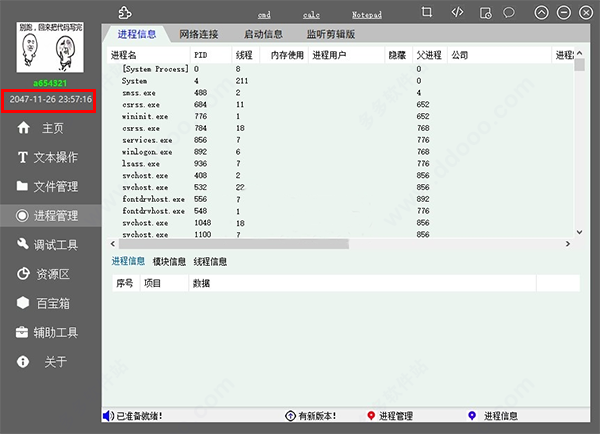The width and height of the screenshot is (600, 434).
Task: Click the speaker icon in status bar
Action: [x=108, y=415]
